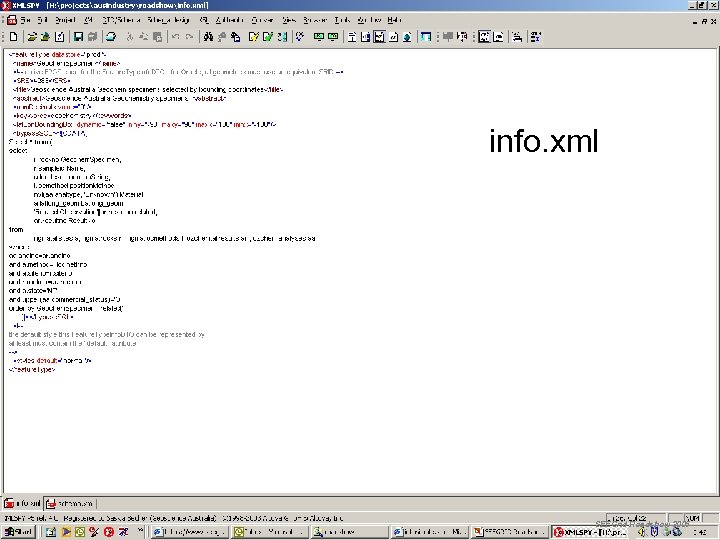The width and height of the screenshot is (720, 540).
Task: Switch to the schema document tab
Action: (70, 503)
